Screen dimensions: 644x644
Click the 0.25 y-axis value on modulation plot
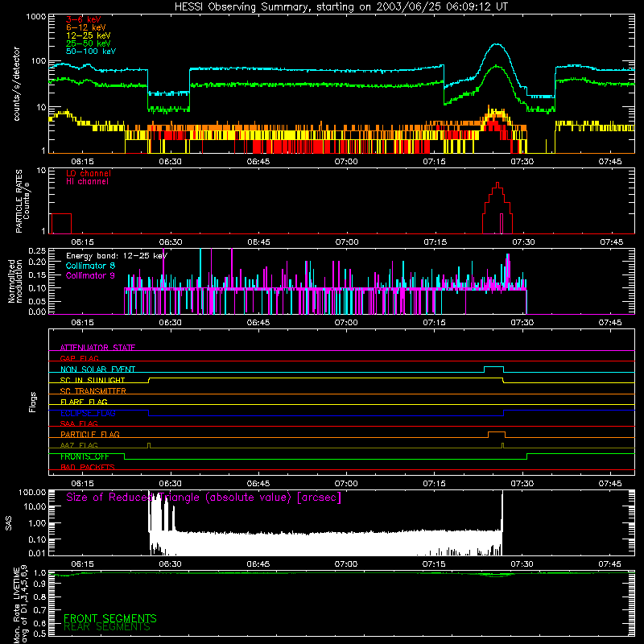click(37, 250)
